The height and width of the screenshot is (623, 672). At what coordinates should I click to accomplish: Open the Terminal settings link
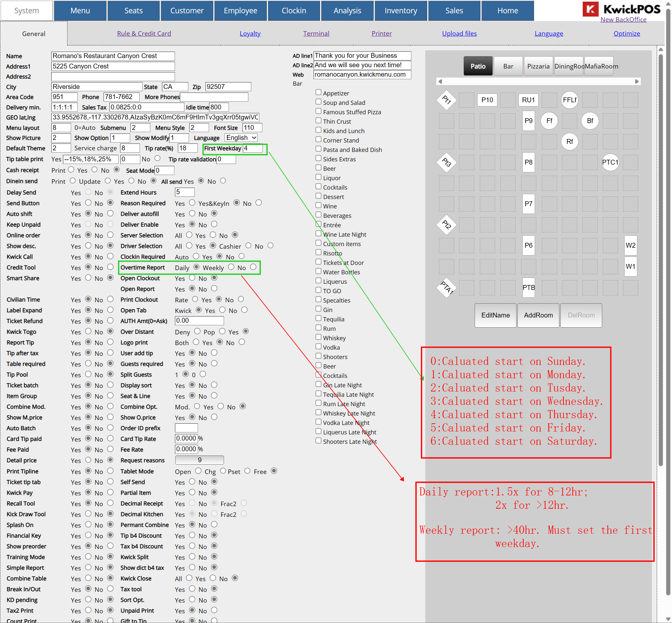316,33
